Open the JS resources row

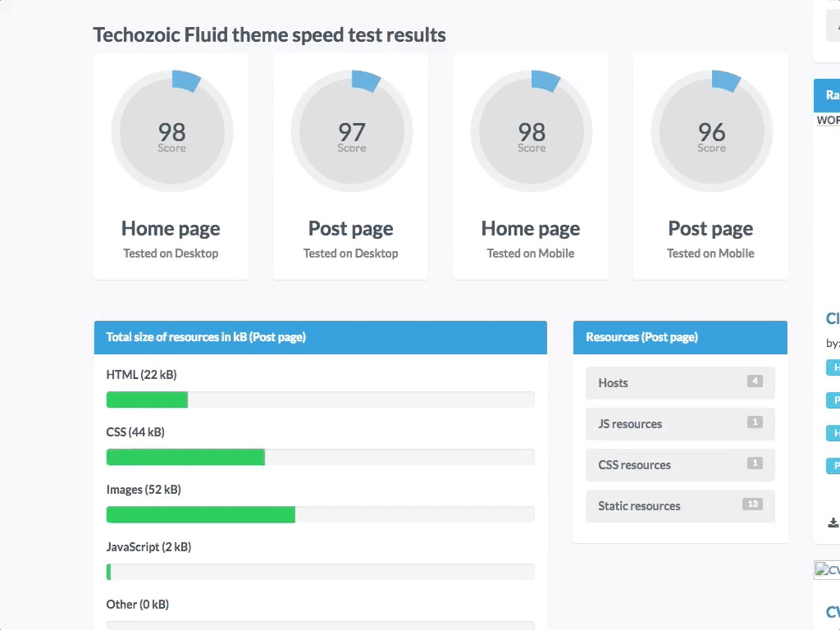(x=680, y=424)
